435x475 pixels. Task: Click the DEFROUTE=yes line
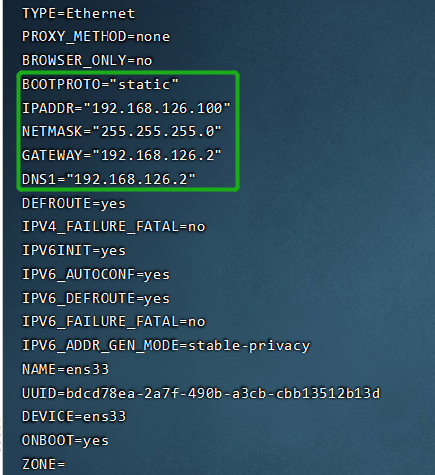tap(74, 203)
